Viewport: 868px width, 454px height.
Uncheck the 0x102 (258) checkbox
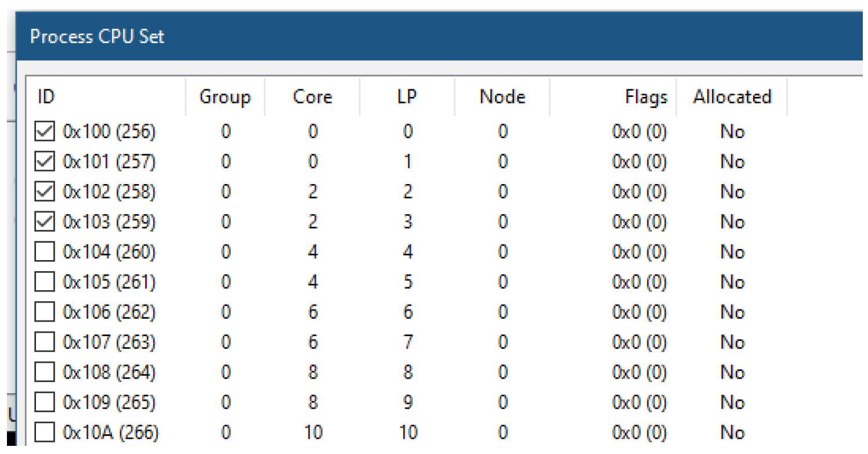44,192
